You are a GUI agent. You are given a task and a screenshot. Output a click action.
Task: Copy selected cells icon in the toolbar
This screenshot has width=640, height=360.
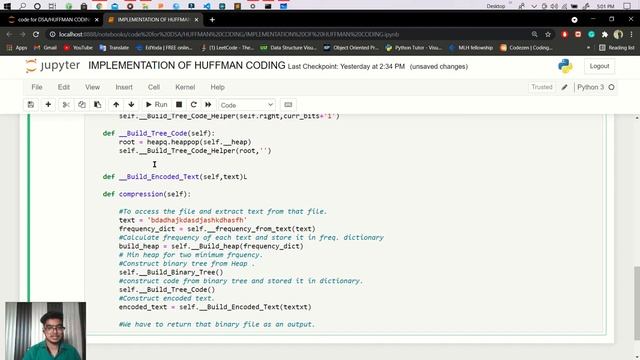(82, 105)
